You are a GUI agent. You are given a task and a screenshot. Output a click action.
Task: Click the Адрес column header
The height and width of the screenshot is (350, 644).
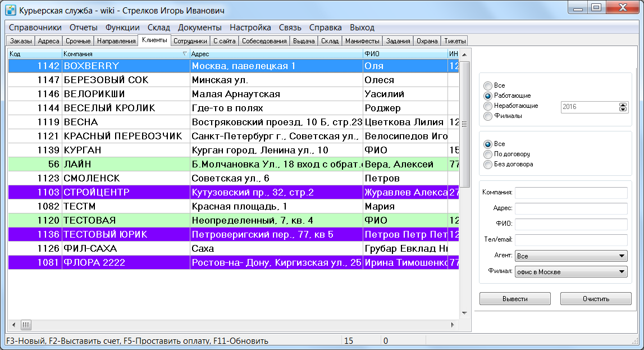pyautogui.click(x=276, y=54)
